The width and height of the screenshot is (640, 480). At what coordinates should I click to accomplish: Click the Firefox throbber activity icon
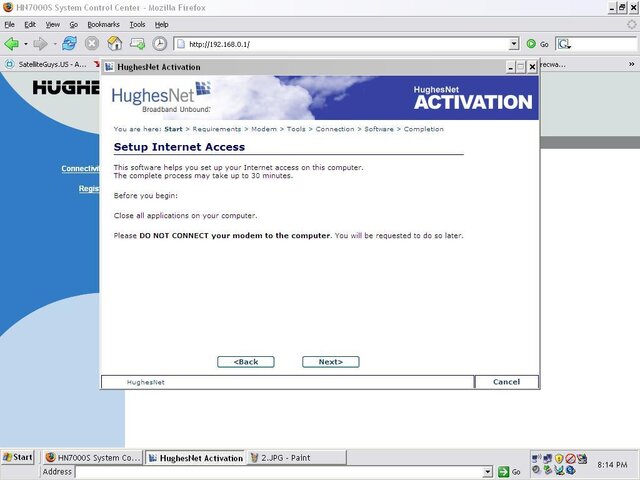[631, 24]
